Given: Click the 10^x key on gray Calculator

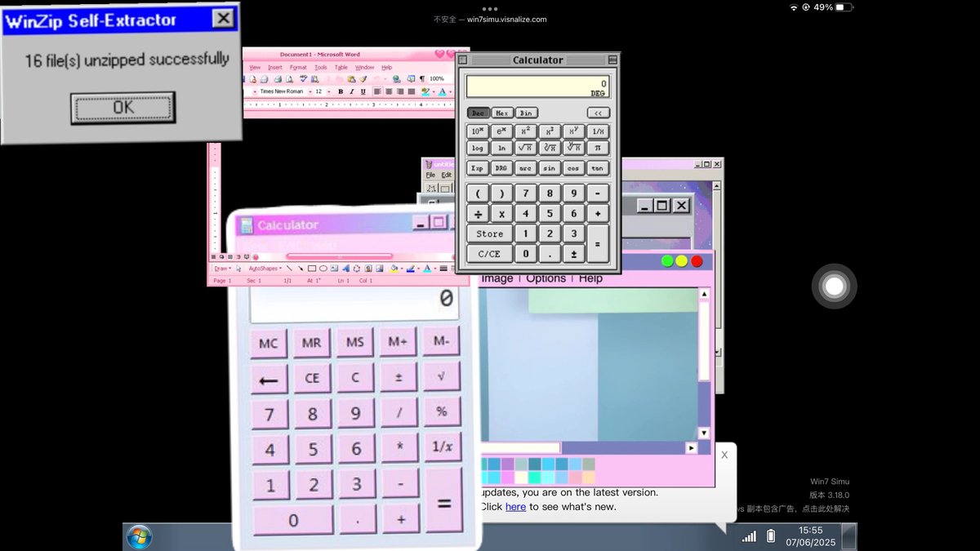Looking at the screenshot, I should coord(478,131).
